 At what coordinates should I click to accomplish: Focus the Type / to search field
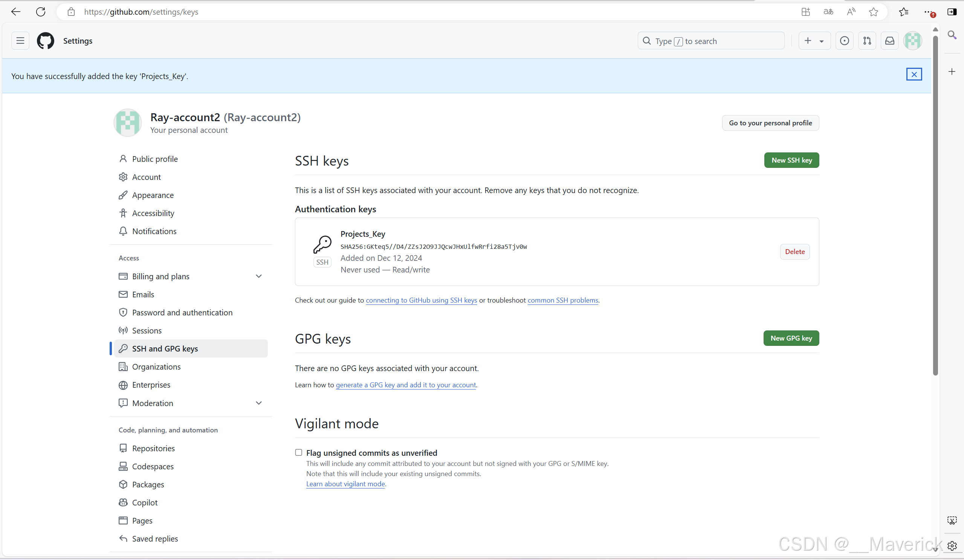tap(712, 41)
